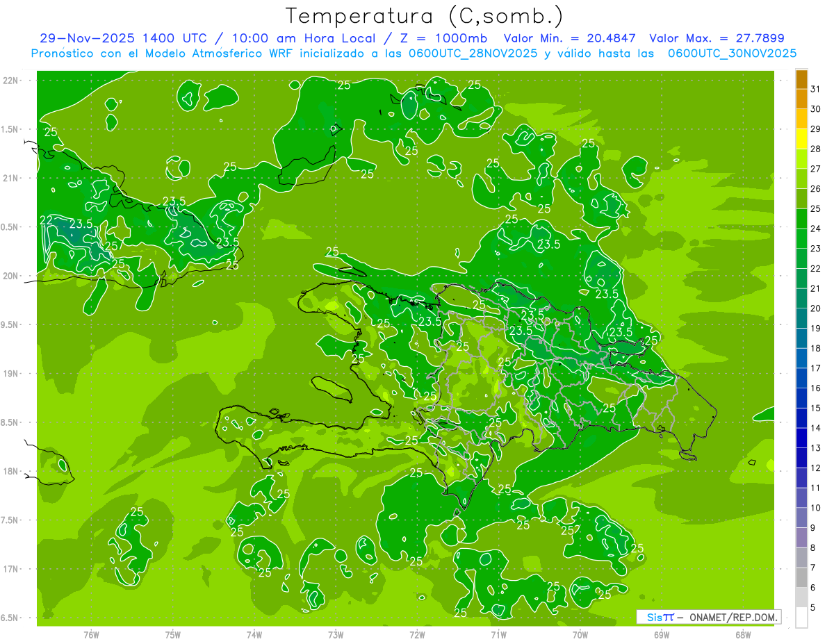Pick the legend color band between 12 and 13
Viewport: 834px width, 644px height.
click(x=802, y=459)
